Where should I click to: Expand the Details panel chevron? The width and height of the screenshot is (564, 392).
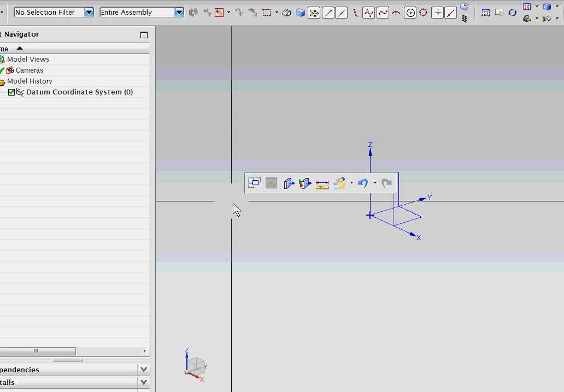[x=144, y=382]
